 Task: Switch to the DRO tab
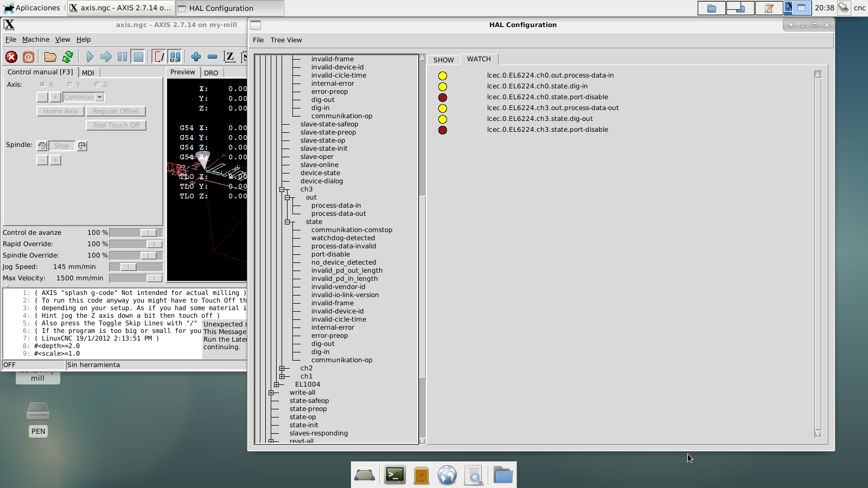(211, 73)
